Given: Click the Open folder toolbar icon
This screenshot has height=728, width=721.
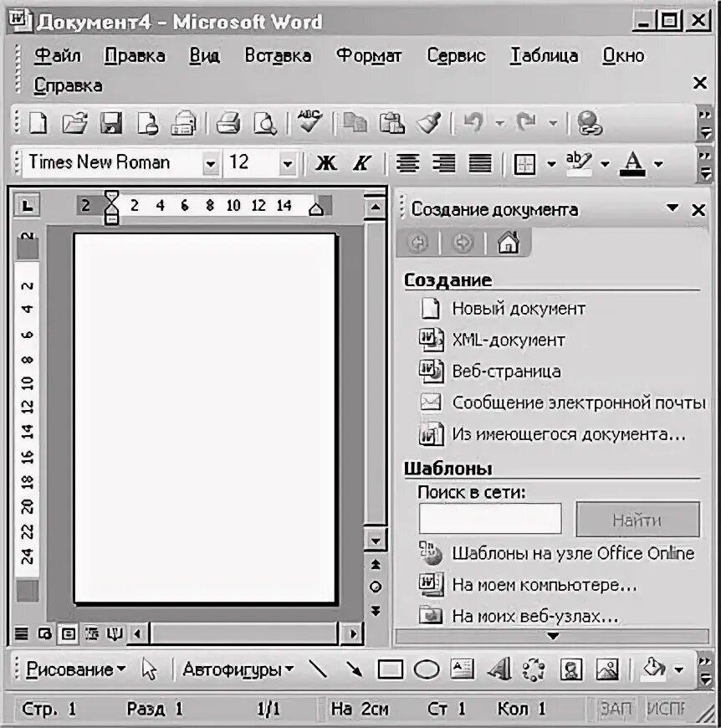Looking at the screenshot, I should [x=75, y=123].
